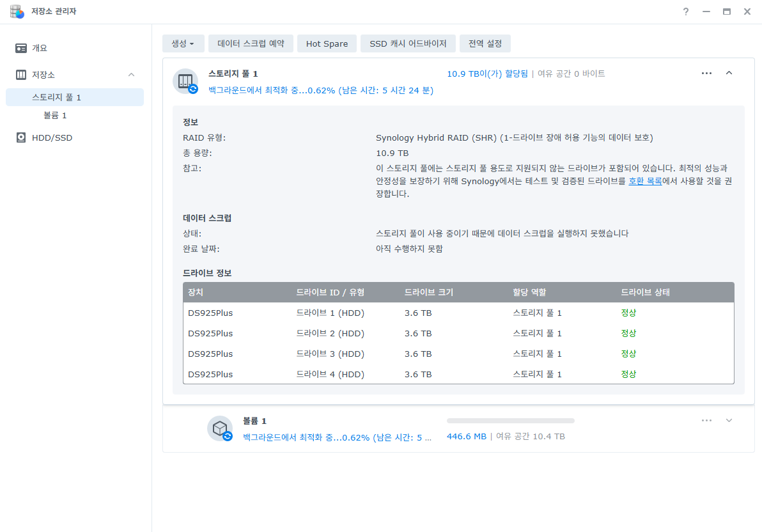Click the 드라이브 ID / 유형 column header
This screenshot has height=532, width=762.
(330, 292)
